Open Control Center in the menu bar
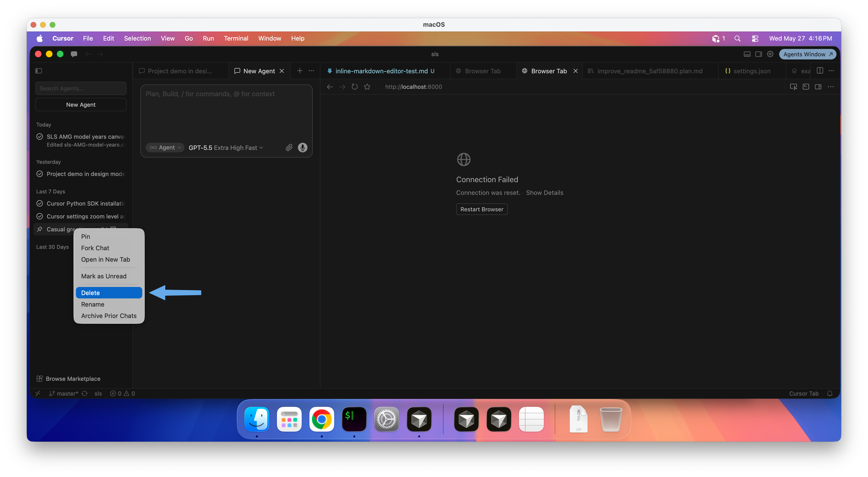This screenshot has height=477, width=868. click(755, 38)
